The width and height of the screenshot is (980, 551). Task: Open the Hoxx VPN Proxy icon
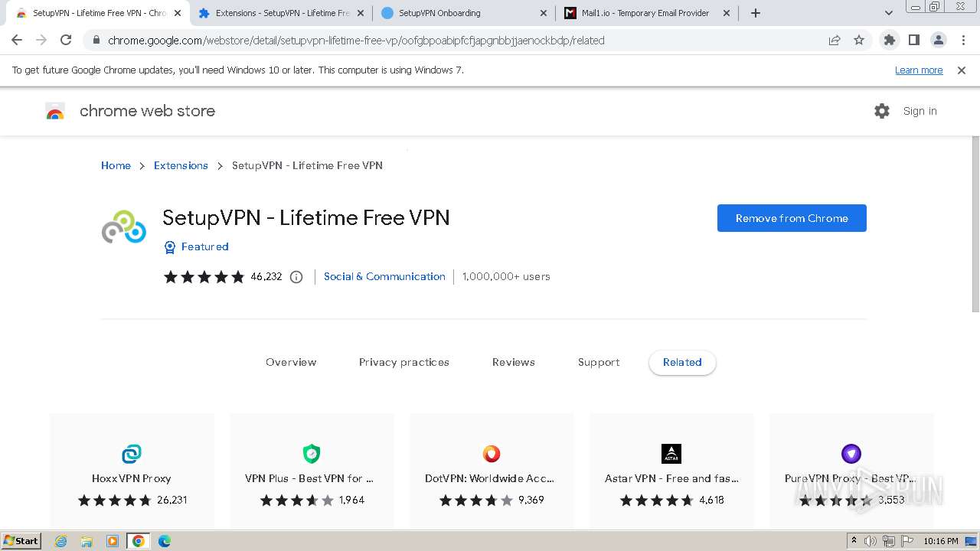tap(132, 454)
